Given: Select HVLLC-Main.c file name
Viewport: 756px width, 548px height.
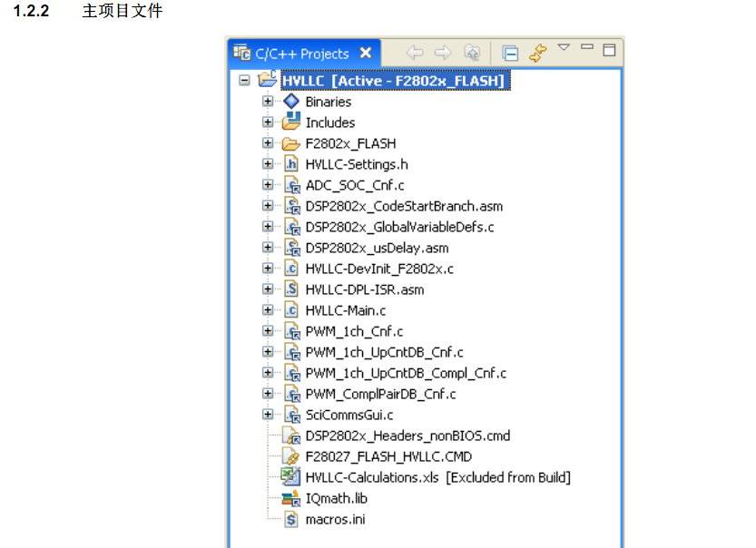Looking at the screenshot, I should pos(346,311).
